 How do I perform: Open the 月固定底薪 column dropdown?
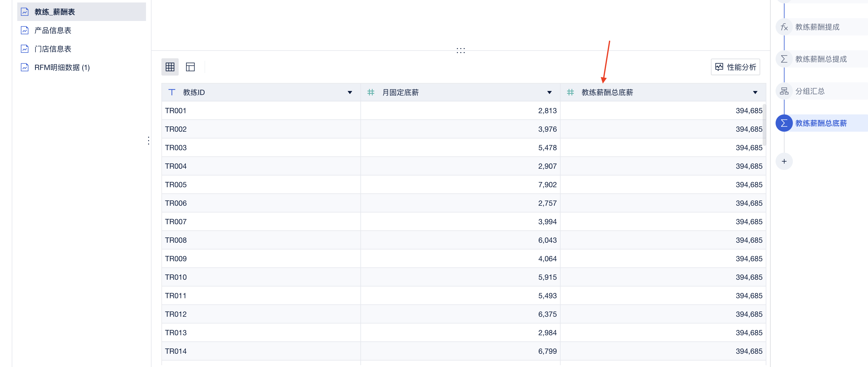pyautogui.click(x=549, y=93)
